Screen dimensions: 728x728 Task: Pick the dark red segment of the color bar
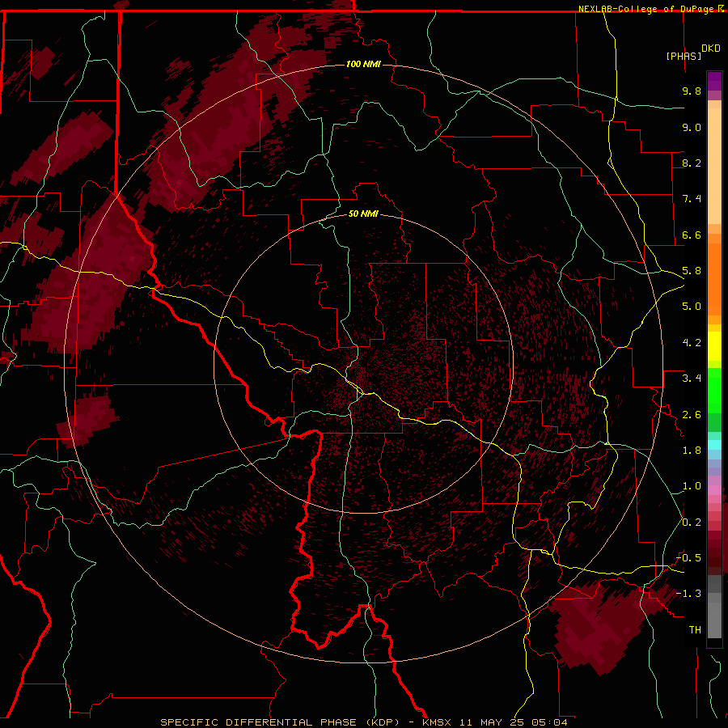(x=714, y=550)
